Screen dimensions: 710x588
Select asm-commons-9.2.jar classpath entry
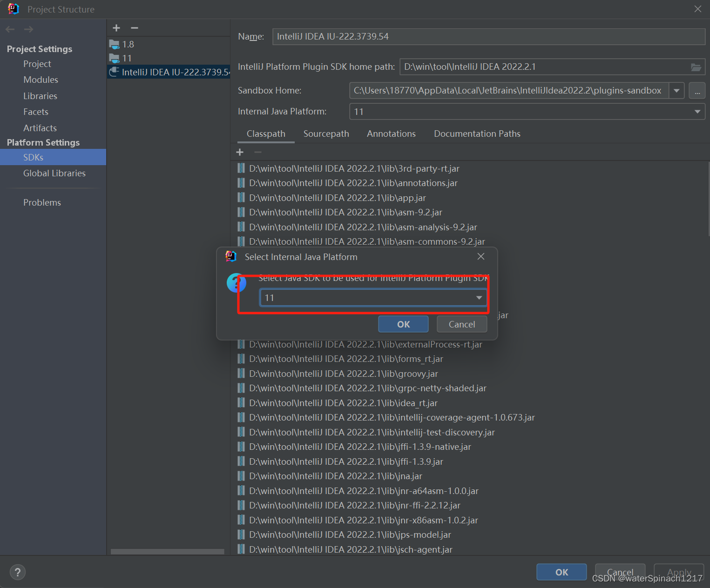click(x=367, y=241)
